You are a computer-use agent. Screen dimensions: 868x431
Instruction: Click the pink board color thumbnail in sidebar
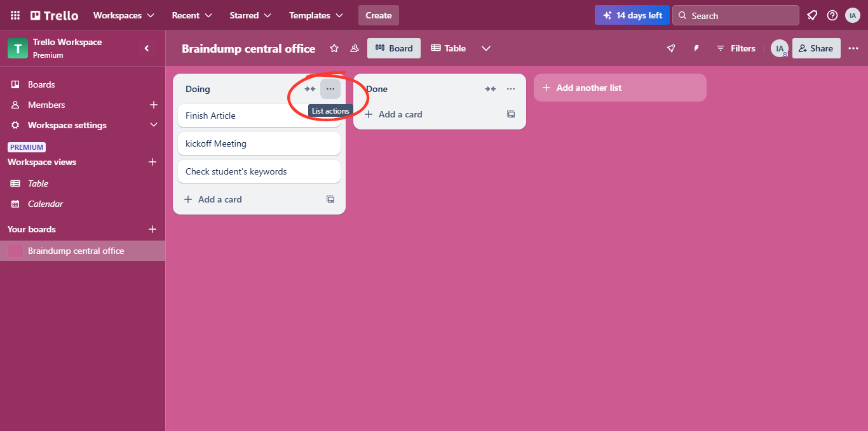point(15,250)
